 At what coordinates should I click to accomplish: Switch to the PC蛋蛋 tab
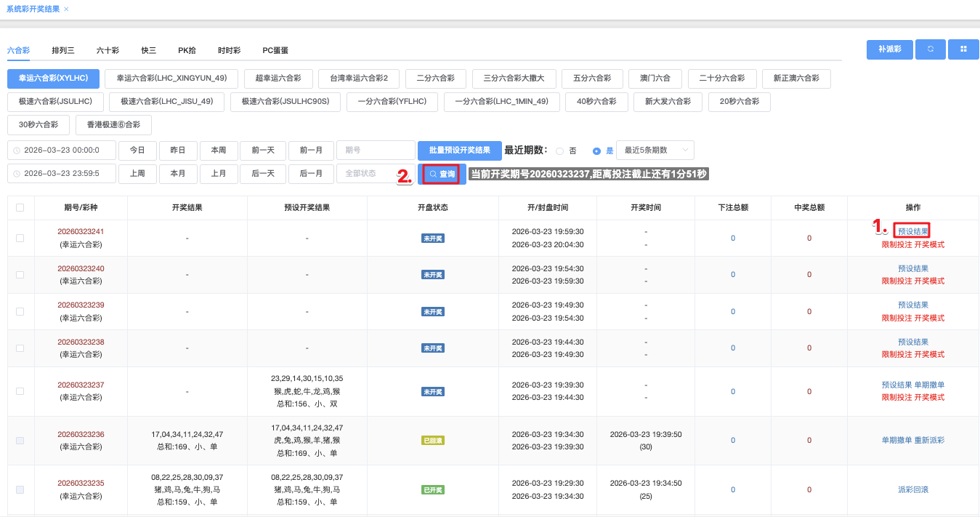[275, 51]
